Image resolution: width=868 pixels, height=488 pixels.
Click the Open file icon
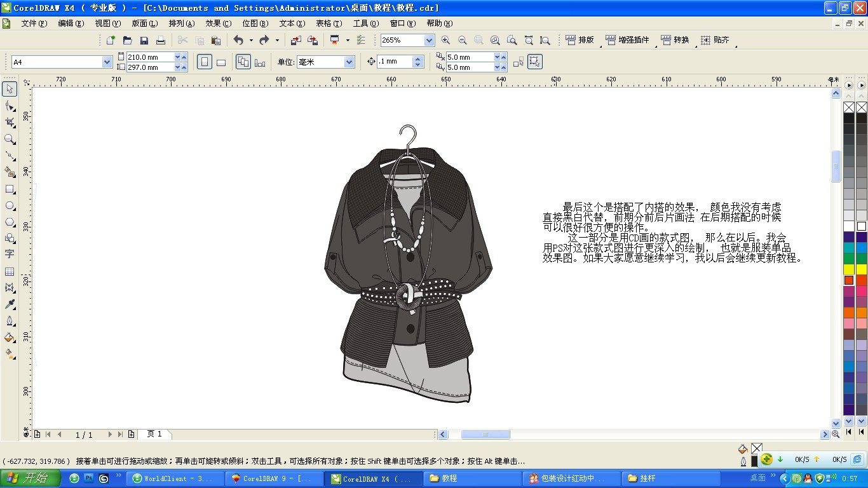click(127, 40)
